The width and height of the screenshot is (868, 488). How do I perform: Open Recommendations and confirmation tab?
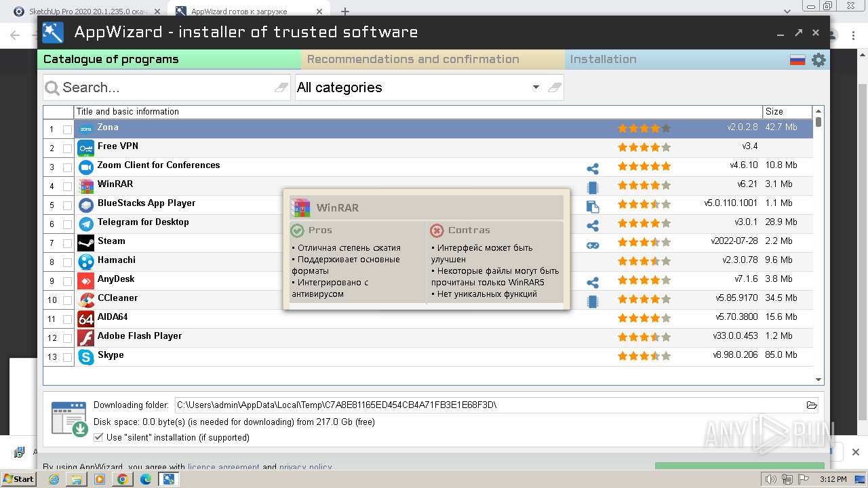pyautogui.click(x=433, y=59)
